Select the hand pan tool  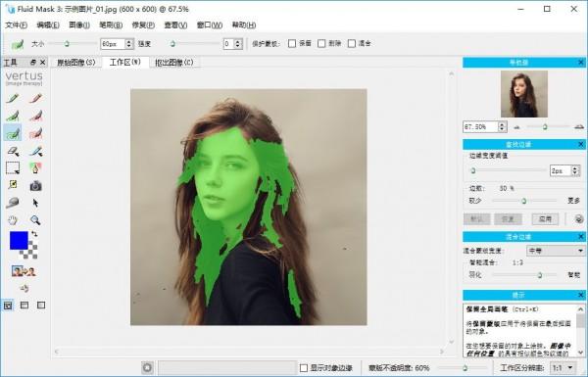point(13,220)
